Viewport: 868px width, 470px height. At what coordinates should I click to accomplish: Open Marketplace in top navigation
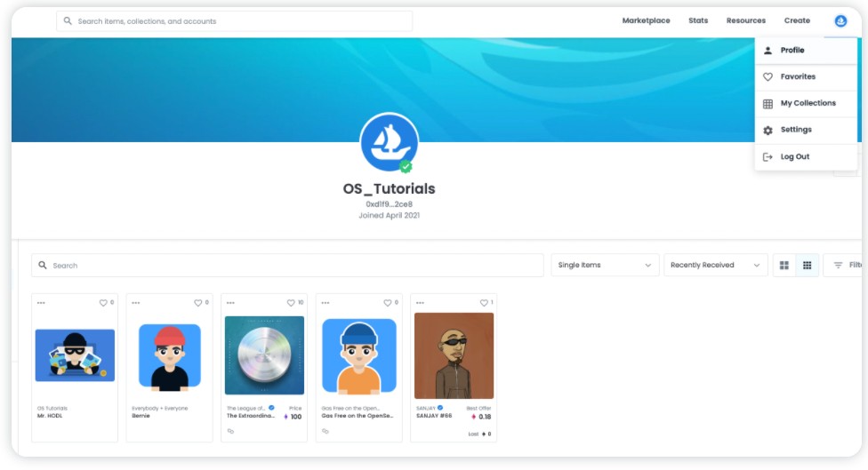coord(646,20)
